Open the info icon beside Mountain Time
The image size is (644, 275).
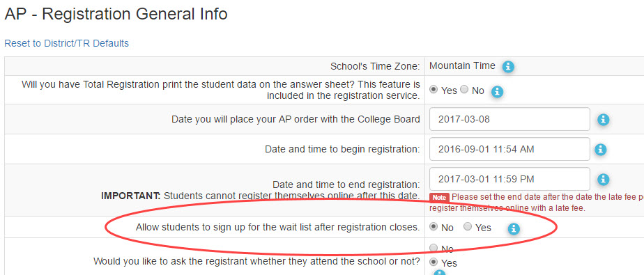point(509,66)
